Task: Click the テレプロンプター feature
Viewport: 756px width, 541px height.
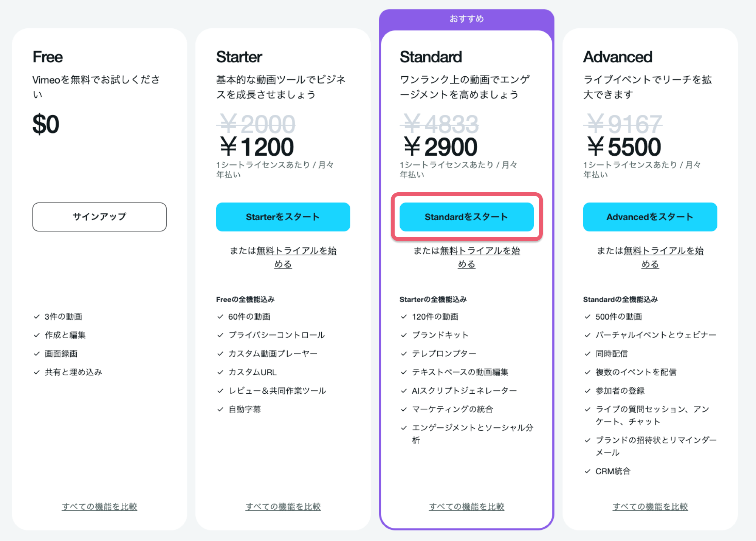Action: (x=444, y=354)
